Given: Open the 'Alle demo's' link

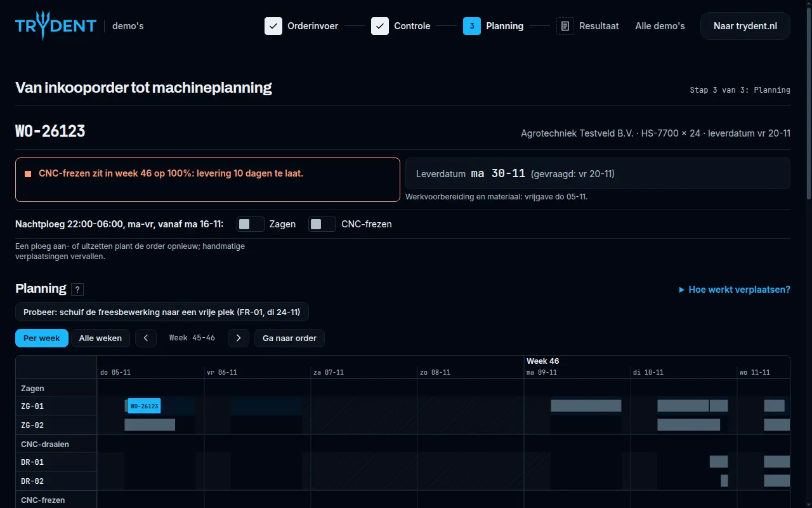Looking at the screenshot, I should point(660,26).
